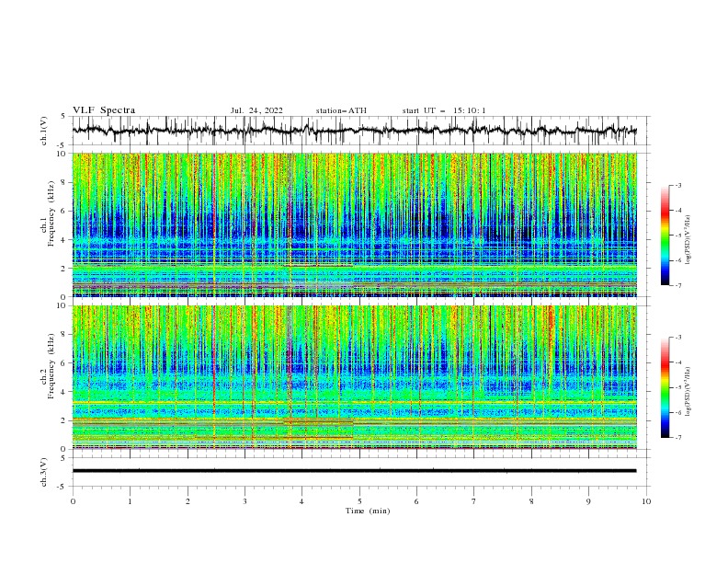Click the "ch.1(V)" axis label
Viewport: 728px width, 563px height.
(x=44, y=131)
